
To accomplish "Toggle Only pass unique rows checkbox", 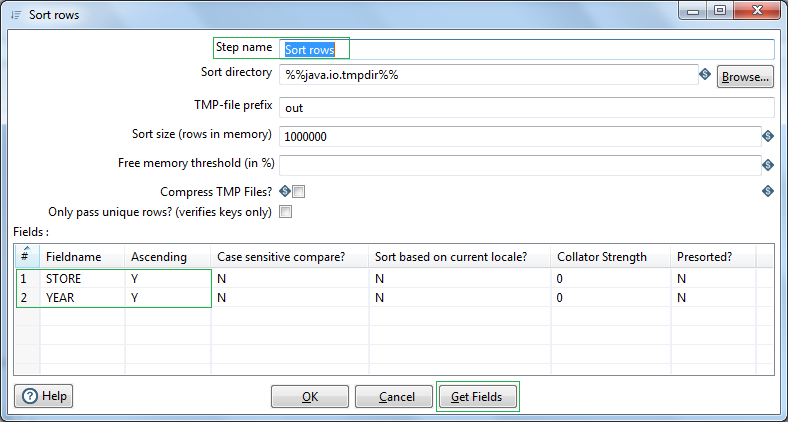I will pos(285,212).
